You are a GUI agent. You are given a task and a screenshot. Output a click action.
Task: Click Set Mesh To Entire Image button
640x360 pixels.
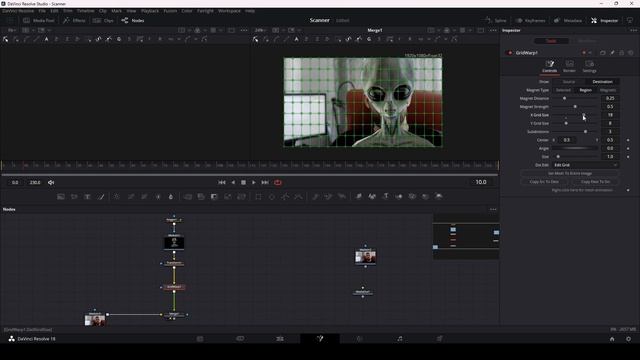(570, 173)
